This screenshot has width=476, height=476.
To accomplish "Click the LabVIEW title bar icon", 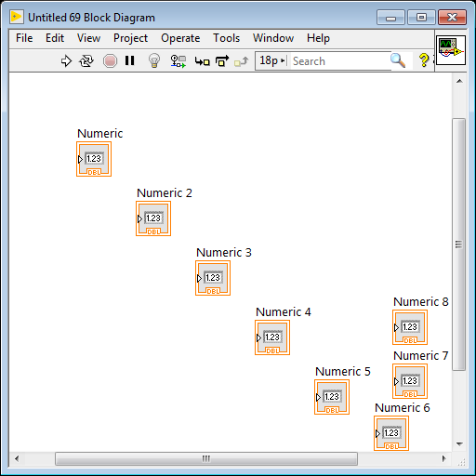I will 17,17.
